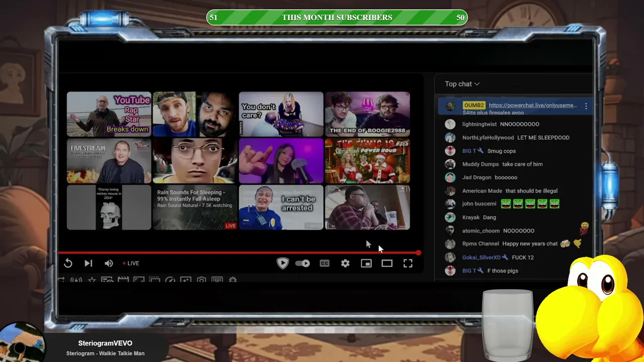
Task: Click 'Happy new years chat' message
Action: point(530,244)
